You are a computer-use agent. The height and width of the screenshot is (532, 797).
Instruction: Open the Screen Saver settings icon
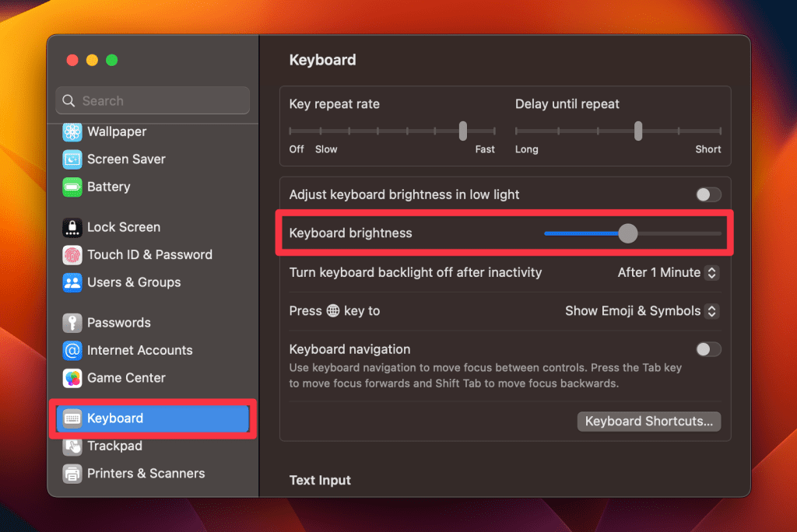(x=72, y=159)
